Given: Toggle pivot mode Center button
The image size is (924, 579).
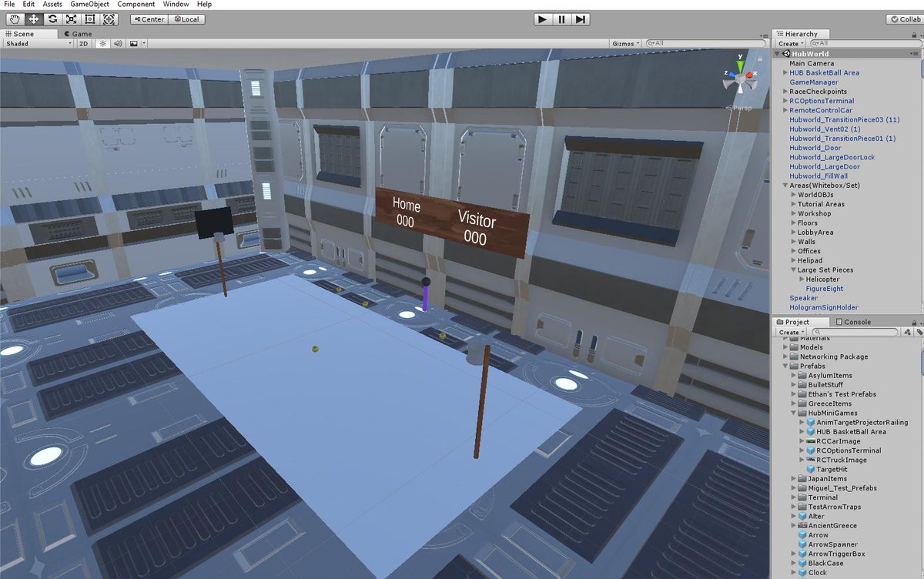Looking at the screenshot, I should pyautogui.click(x=149, y=19).
